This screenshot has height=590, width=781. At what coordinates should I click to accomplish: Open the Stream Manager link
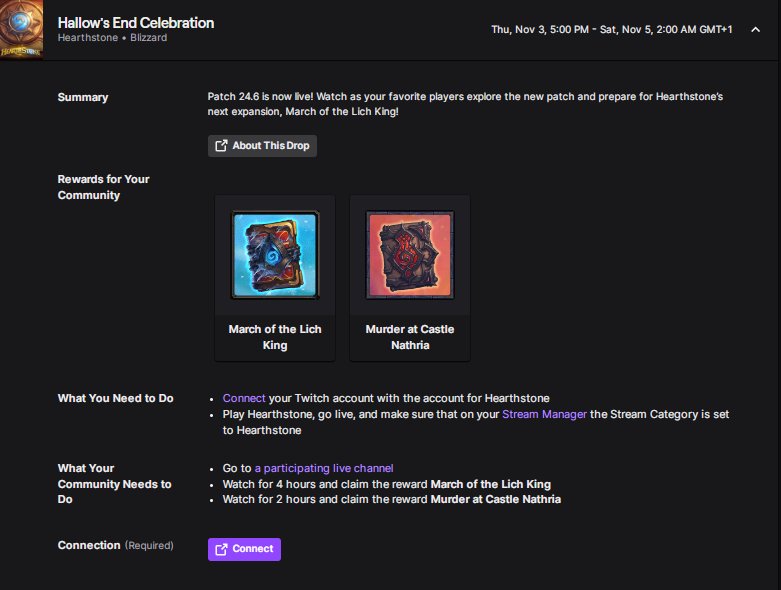544,414
